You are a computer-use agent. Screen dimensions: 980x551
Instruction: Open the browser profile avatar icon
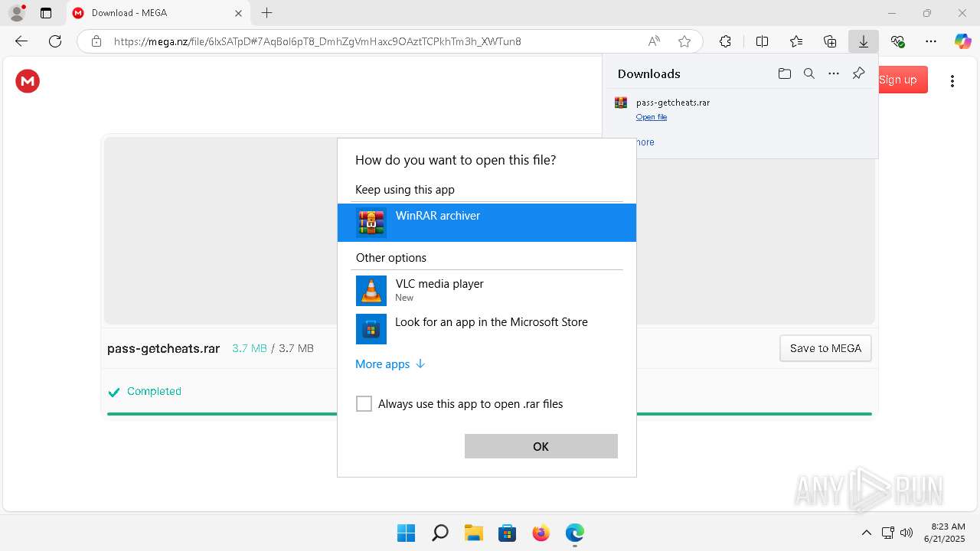coord(17,13)
